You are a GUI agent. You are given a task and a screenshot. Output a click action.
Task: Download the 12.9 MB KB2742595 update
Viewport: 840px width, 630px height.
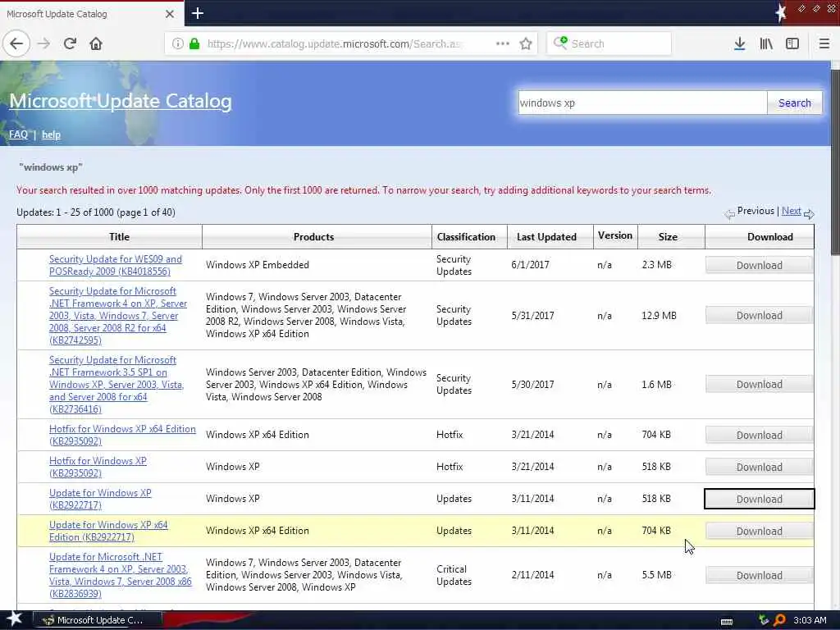pos(759,316)
